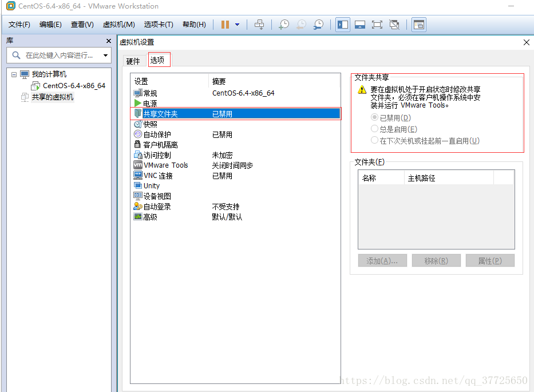Click 不受支持 summary text
The height and width of the screenshot is (392, 534).
tap(226, 207)
